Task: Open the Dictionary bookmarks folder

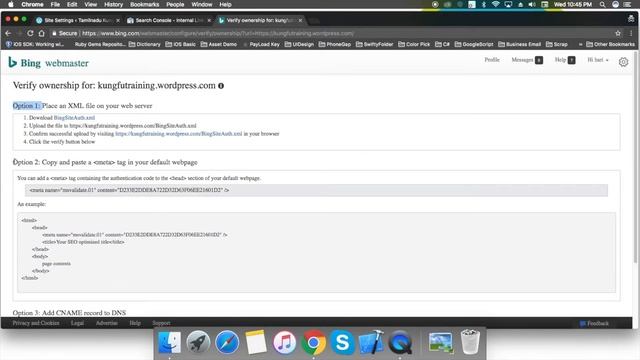Action: click(x=144, y=44)
